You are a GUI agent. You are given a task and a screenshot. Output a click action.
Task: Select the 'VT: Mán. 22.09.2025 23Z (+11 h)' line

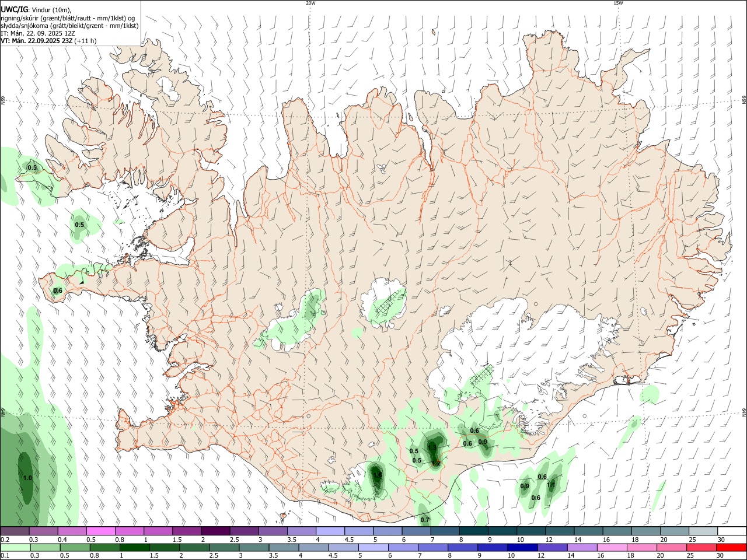(x=48, y=41)
